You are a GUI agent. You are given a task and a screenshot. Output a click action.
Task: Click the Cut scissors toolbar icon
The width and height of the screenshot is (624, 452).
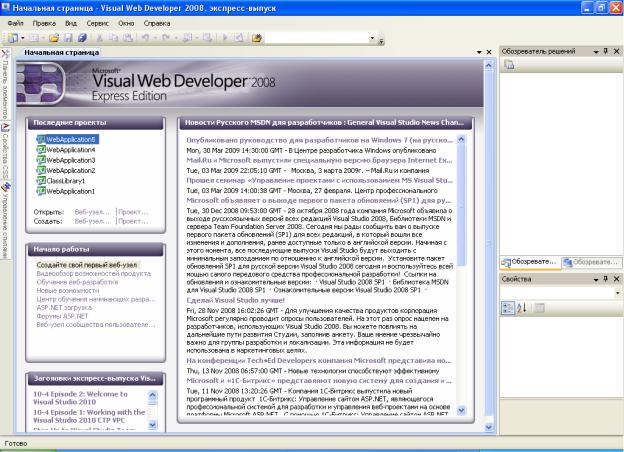pos(99,38)
